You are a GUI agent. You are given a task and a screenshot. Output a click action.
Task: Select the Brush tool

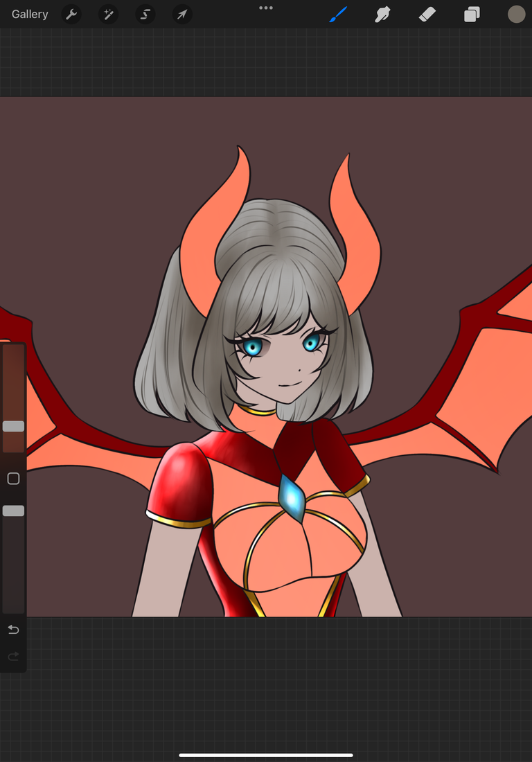coord(338,14)
